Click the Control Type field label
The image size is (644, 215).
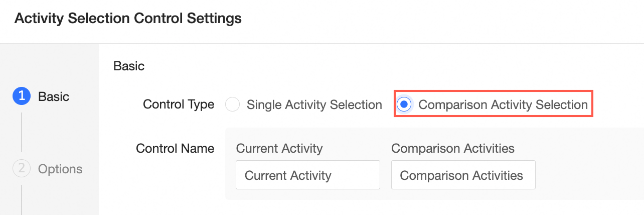click(179, 104)
